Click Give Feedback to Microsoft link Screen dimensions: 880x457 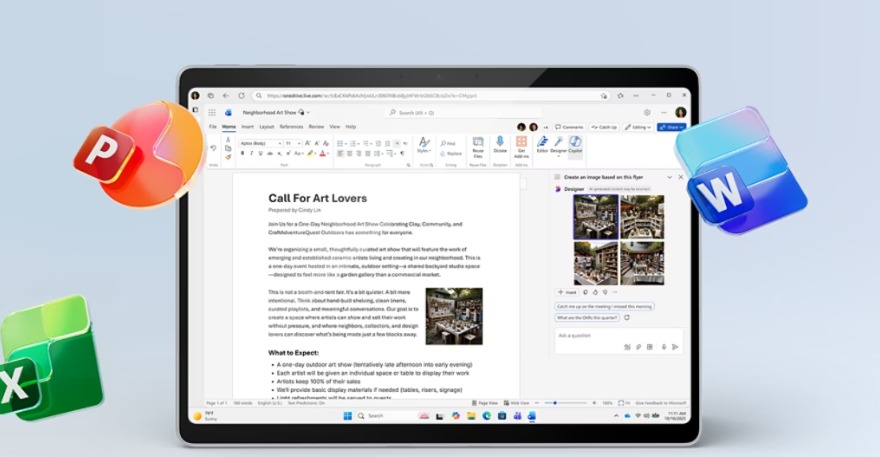(661, 403)
